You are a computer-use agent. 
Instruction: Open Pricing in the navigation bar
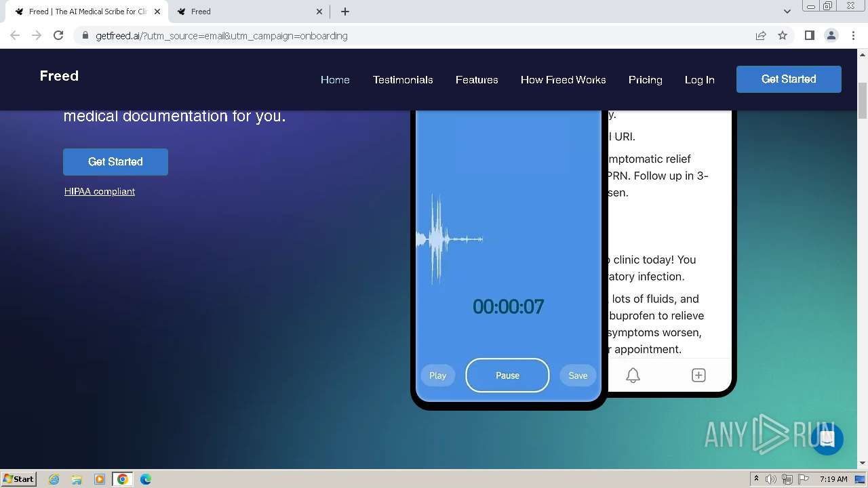coord(645,80)
